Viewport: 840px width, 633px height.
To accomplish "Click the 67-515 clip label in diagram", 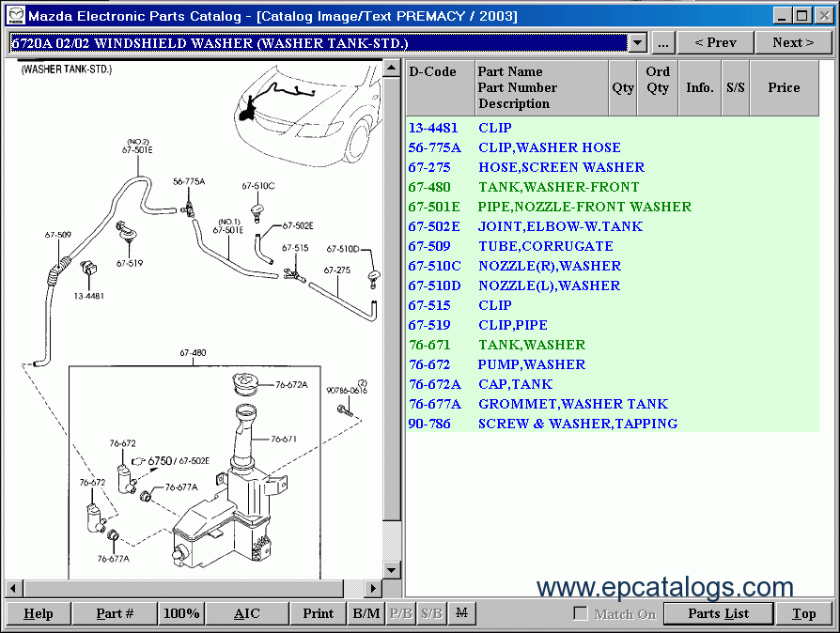I will click(x=295, y=248).
